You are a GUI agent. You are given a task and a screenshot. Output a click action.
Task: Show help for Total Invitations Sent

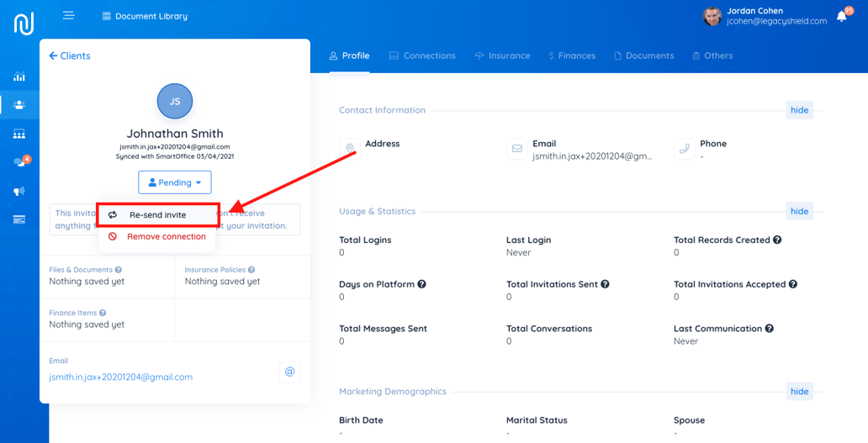605,284
